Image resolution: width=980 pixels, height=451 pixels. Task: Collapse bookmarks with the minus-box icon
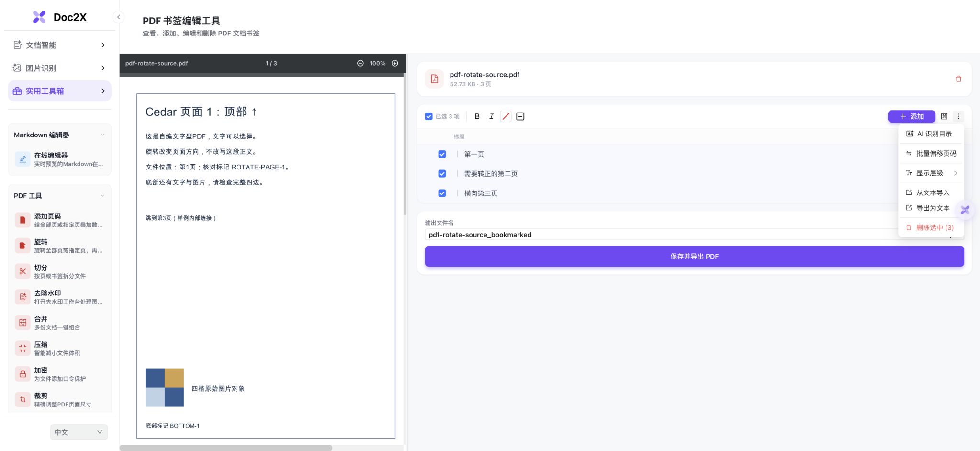520,116
